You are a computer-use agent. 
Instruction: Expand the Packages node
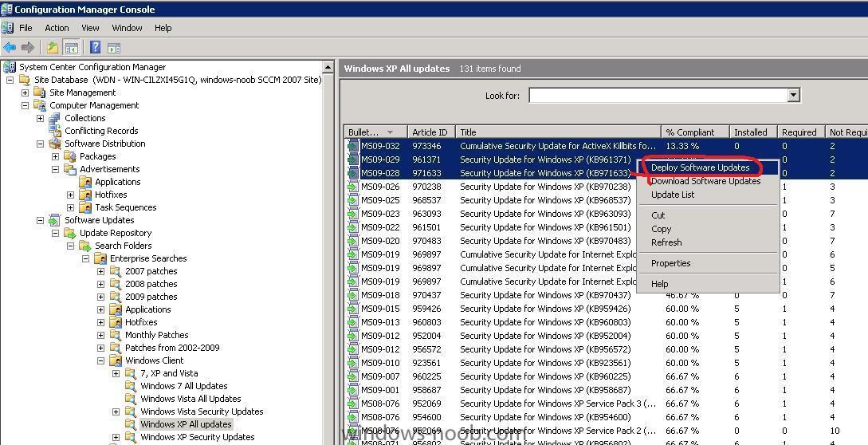pyautogui.click(x=55, y=156)
